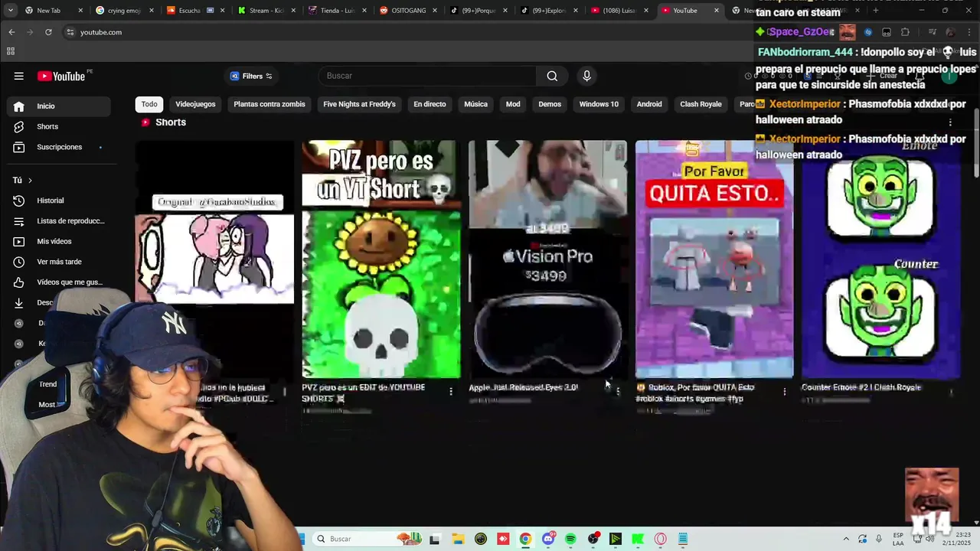Open Mis vídeos in the sidebar
Viewport: 980px width, 551px height.
point(58,241)
